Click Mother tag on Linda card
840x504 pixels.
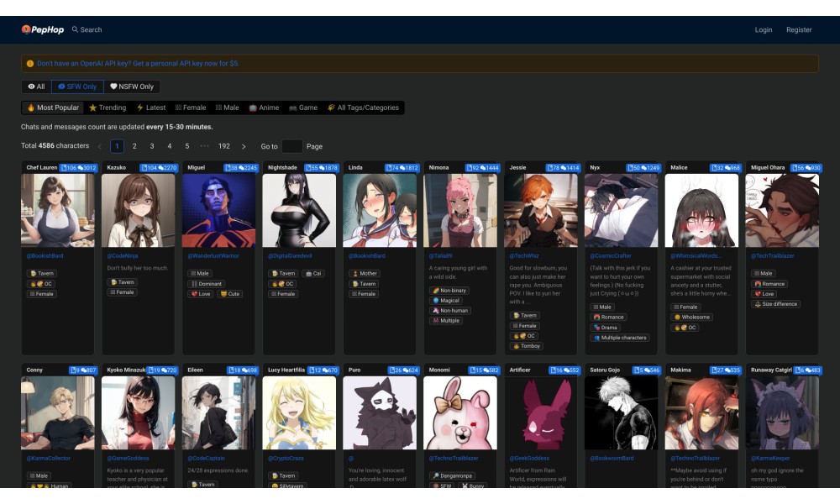[x=365, y=274]
